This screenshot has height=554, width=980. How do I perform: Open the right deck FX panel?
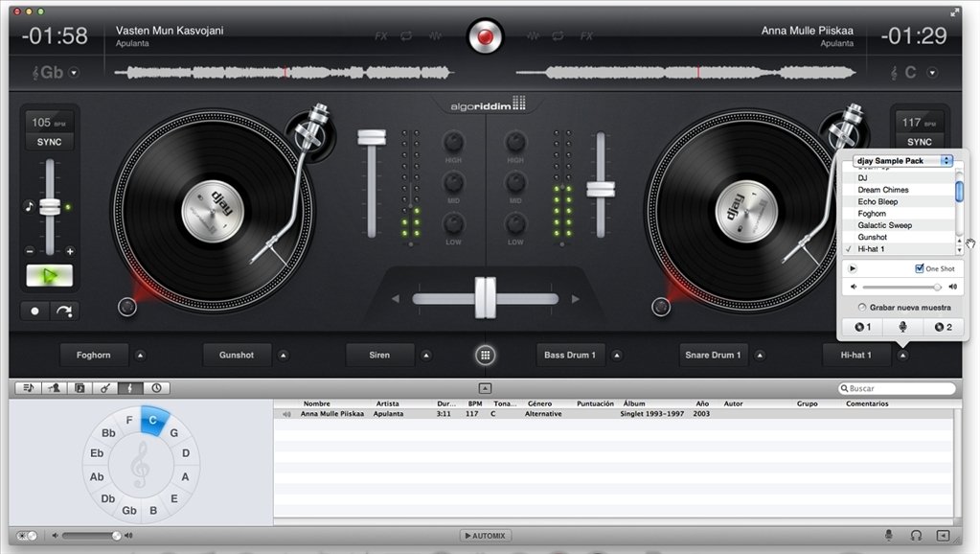[586, 36]
